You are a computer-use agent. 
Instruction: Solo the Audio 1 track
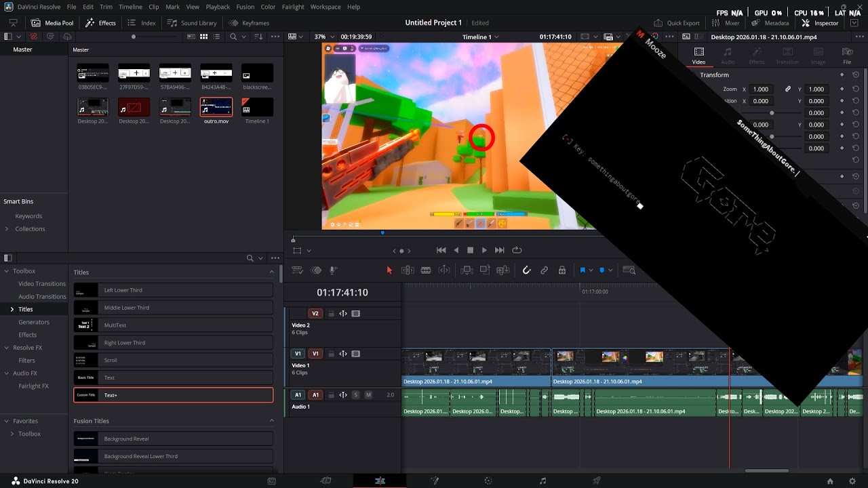pos(355,394)
